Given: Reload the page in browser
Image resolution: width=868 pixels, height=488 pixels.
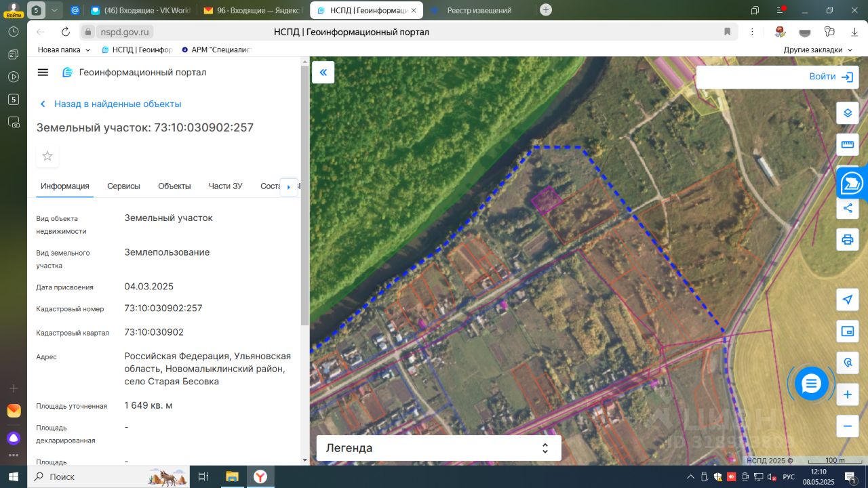Looking at the screenshot, I should [66, 32].
